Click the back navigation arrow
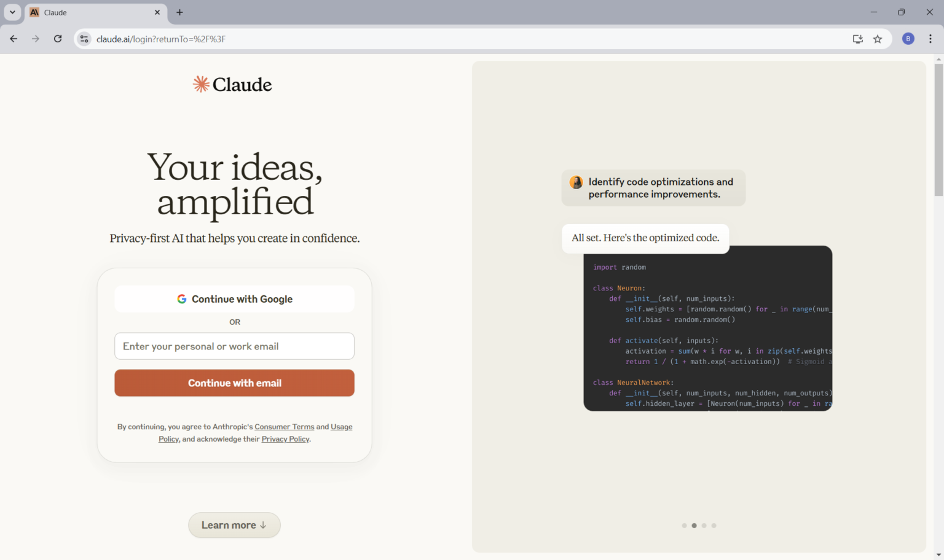The width and height of the screenshot is (944, 560). (13, 38)
